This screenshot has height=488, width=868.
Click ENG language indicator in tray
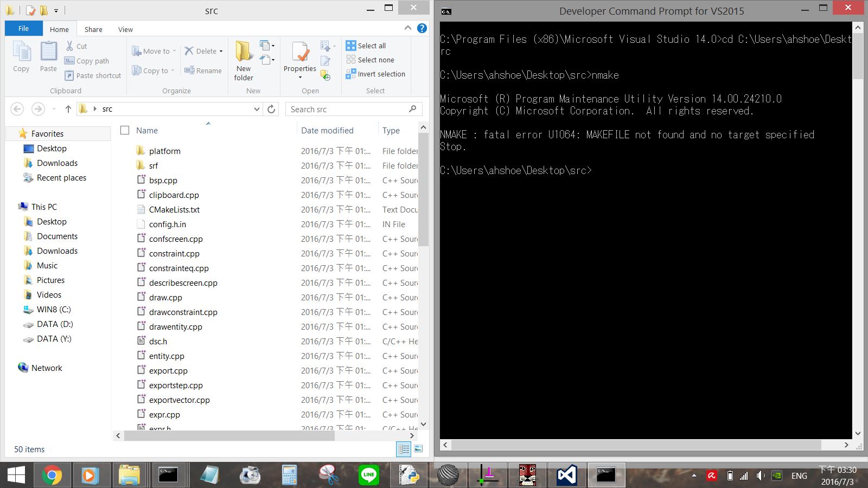[799, 476]
